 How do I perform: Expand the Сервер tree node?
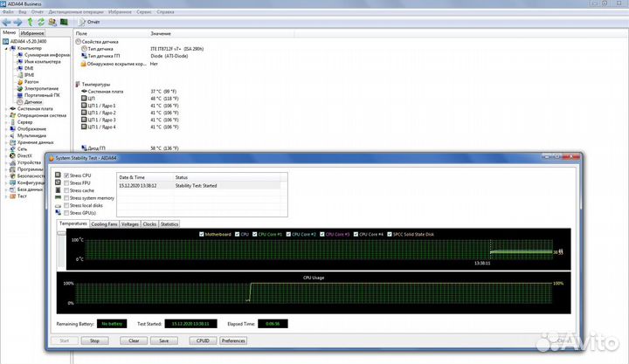(5, 122)
